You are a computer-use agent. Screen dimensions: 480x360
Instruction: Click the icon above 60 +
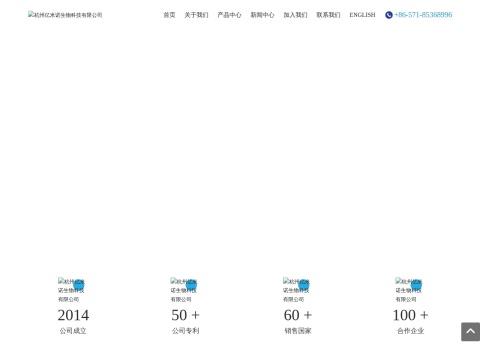pos(296,290)
